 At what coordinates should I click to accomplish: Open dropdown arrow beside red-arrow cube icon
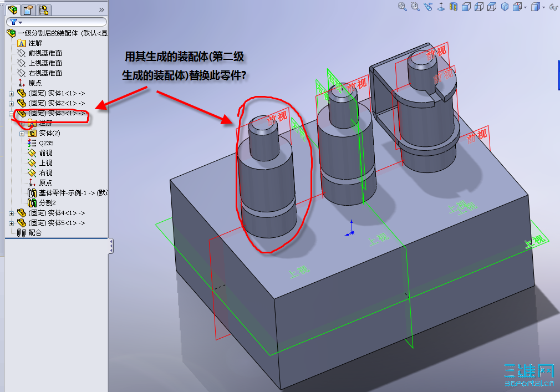click(x=526, y=7)
